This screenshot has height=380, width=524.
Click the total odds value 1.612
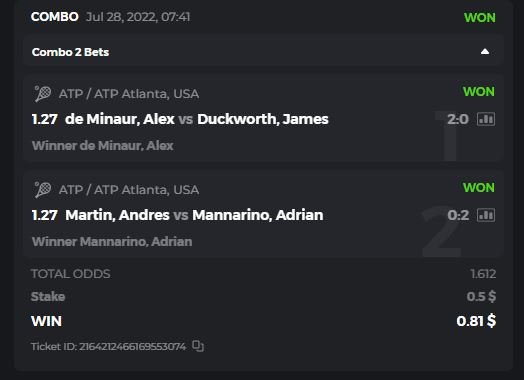[x=483, y=274]
